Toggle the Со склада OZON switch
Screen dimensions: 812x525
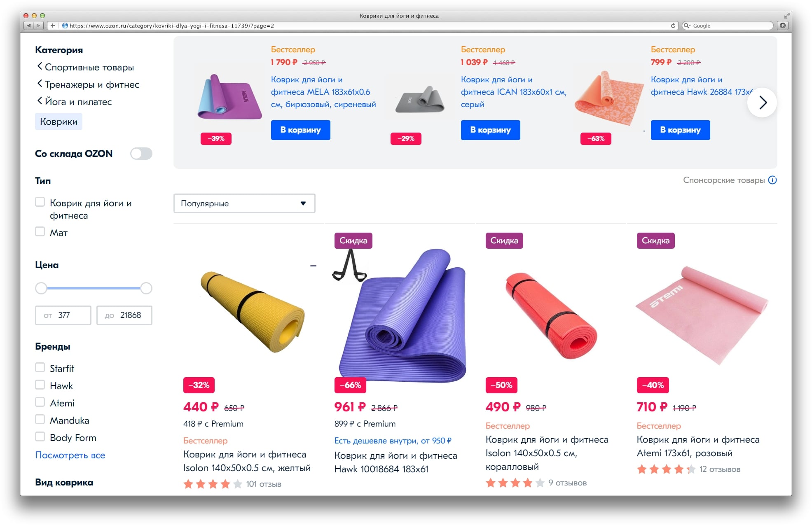point(141,154)
